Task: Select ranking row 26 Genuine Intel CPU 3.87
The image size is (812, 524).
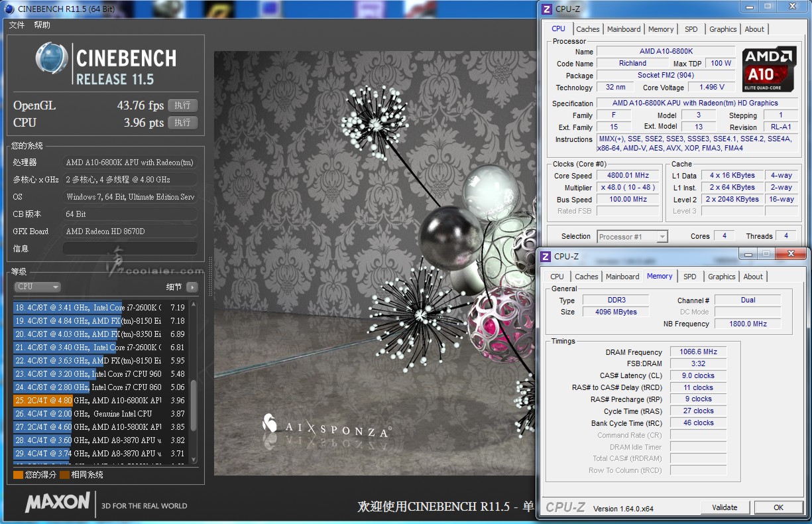Action: pyautogui.click(x=101, y=414)
